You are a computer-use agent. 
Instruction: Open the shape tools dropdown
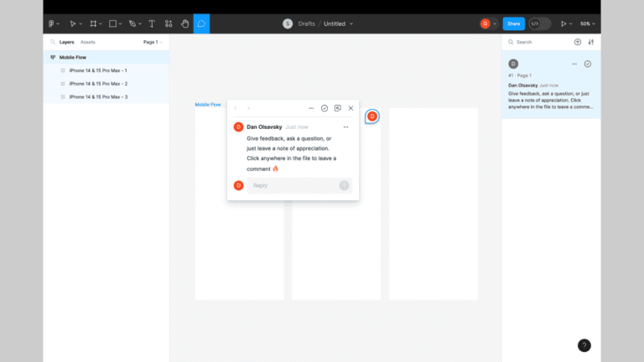pos(121,23)
